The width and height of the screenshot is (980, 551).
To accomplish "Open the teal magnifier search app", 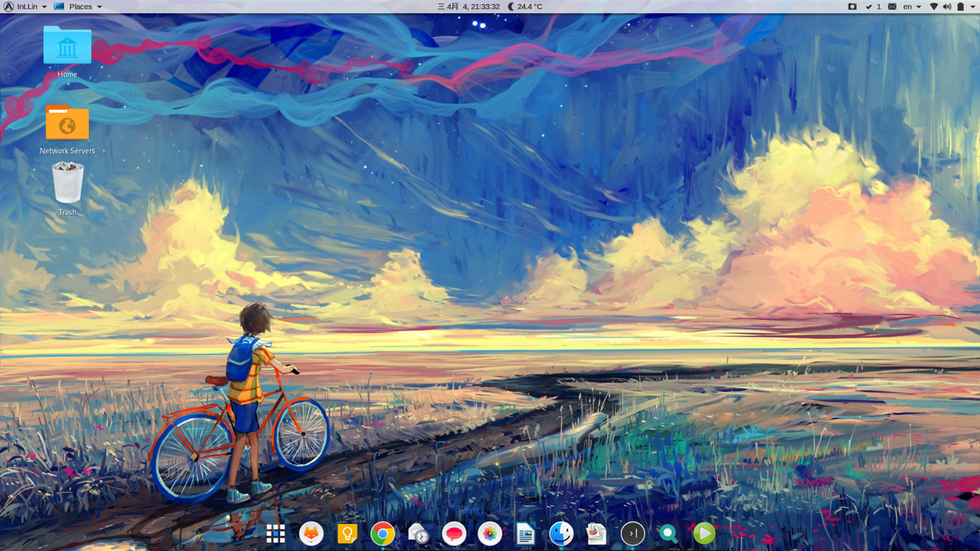I will (668, 534).
